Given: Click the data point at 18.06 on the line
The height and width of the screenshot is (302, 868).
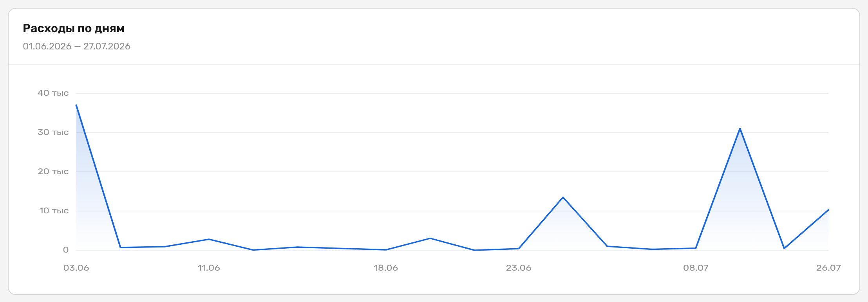Looking at the screenshot, I should tap(386, 250).
